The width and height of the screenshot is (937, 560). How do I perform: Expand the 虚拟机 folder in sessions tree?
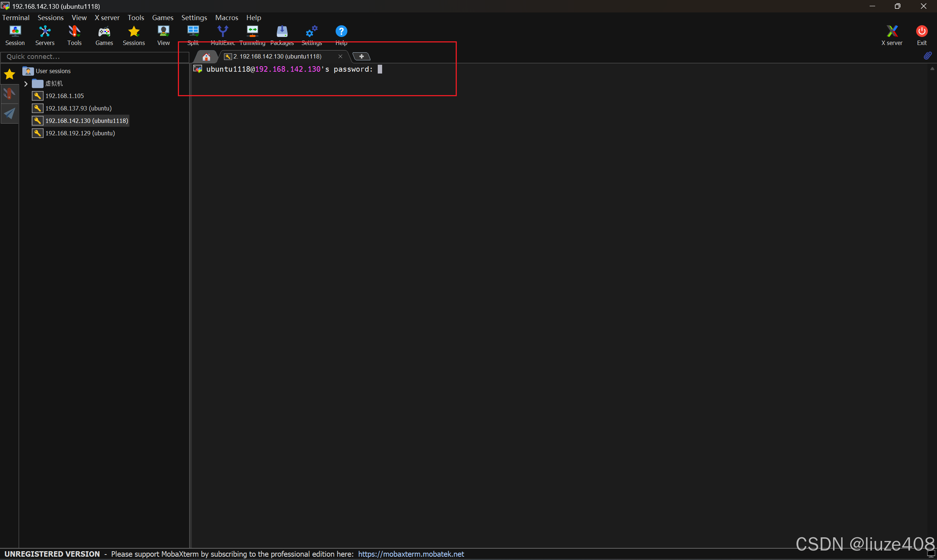click(x=26, y=84)
